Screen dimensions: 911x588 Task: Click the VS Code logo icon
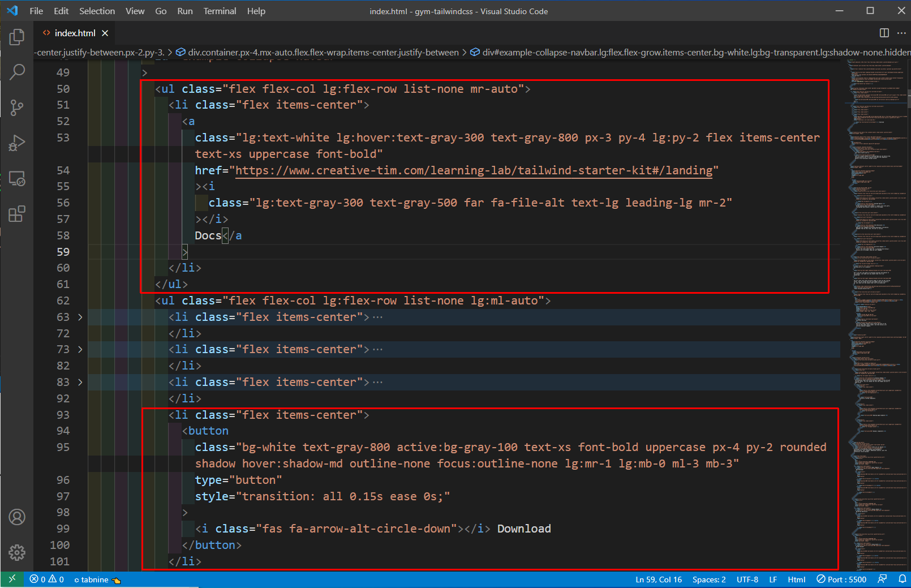[x=12, y=11]
